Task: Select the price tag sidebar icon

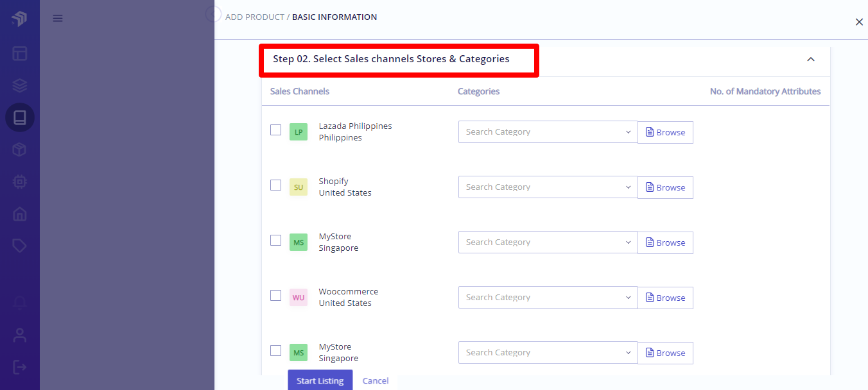Action: [19, 246]
